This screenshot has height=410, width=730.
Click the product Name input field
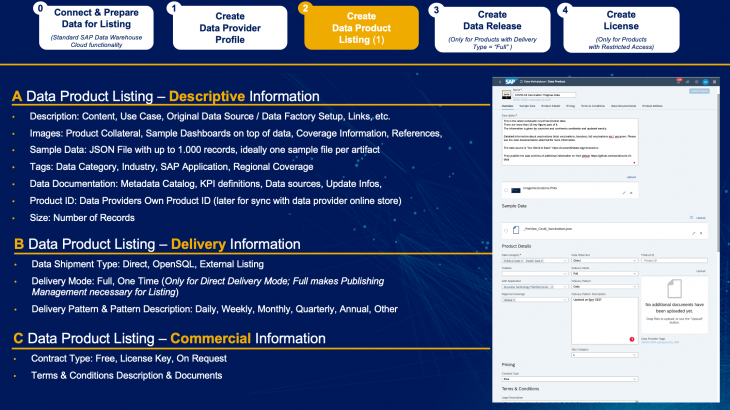click(x=544, y=95)
